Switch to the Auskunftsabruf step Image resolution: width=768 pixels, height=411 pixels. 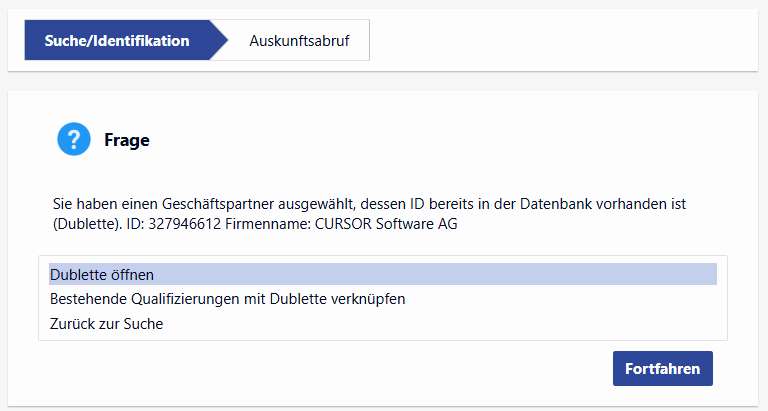coord(299,41)
